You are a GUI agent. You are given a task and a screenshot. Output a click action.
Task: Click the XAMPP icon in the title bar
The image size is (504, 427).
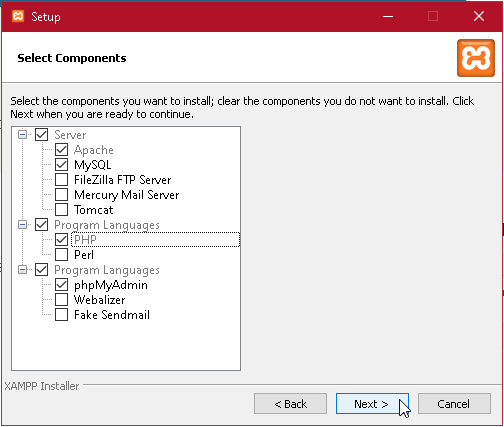[x=18, y=16]
